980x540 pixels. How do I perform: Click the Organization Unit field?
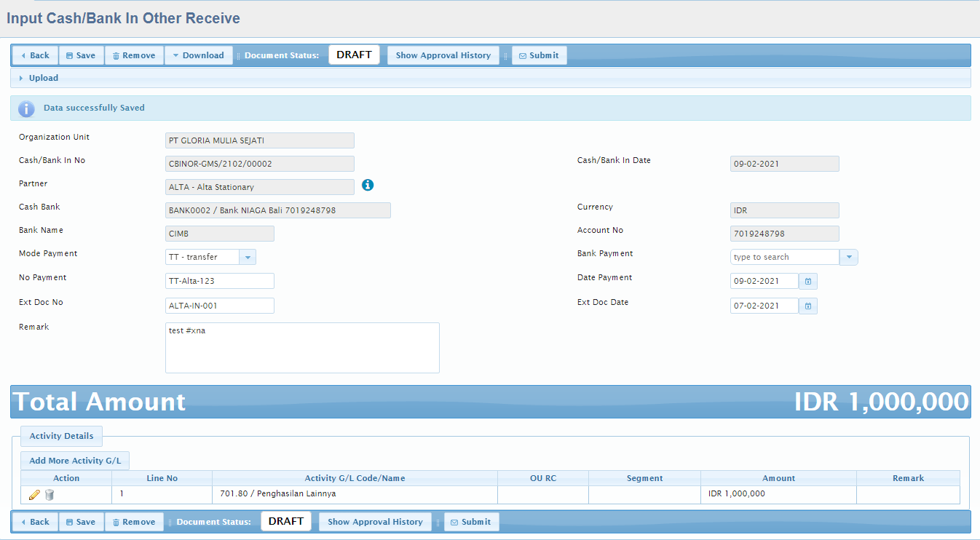click(x=260, y=140)
